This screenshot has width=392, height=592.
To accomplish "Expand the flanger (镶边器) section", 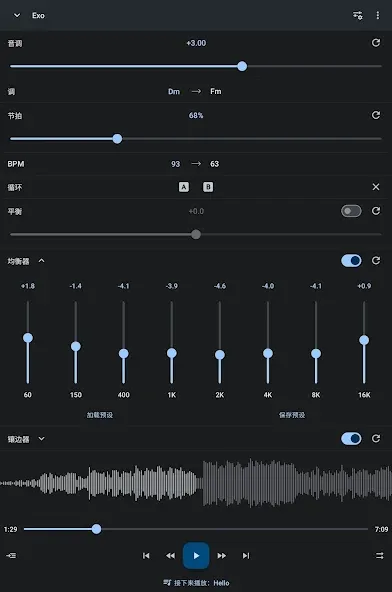I will pos(42,439).
